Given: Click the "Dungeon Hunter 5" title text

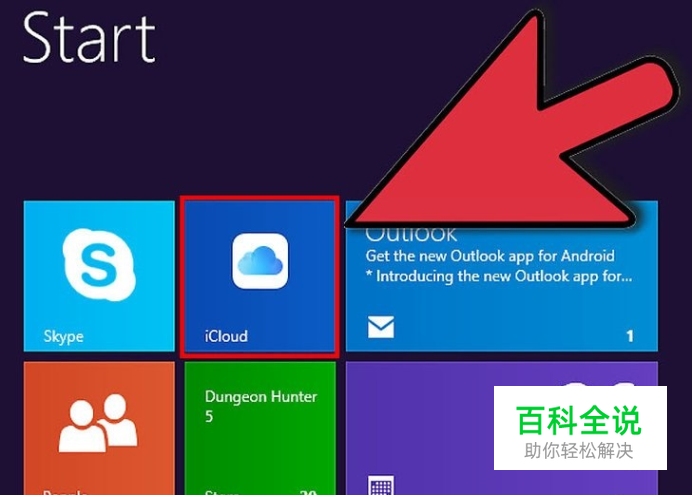Looking at the screenshot, I should coord(261,406).
